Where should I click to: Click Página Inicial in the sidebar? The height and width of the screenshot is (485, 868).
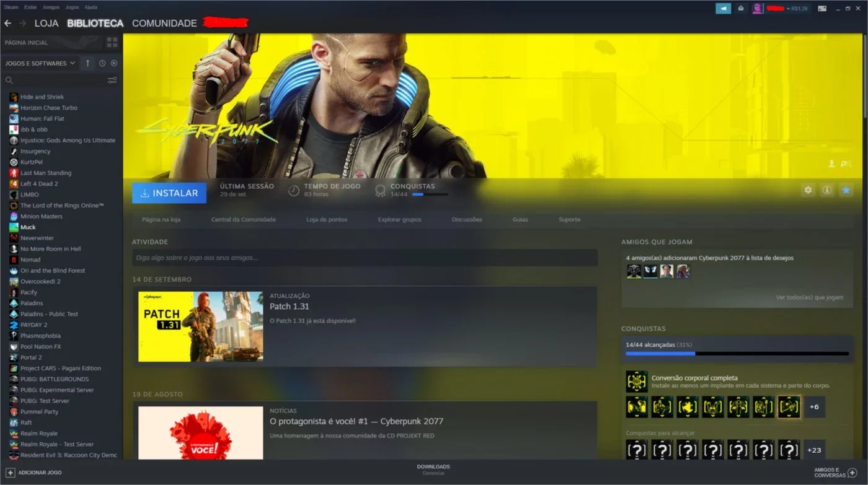point(26,43)
